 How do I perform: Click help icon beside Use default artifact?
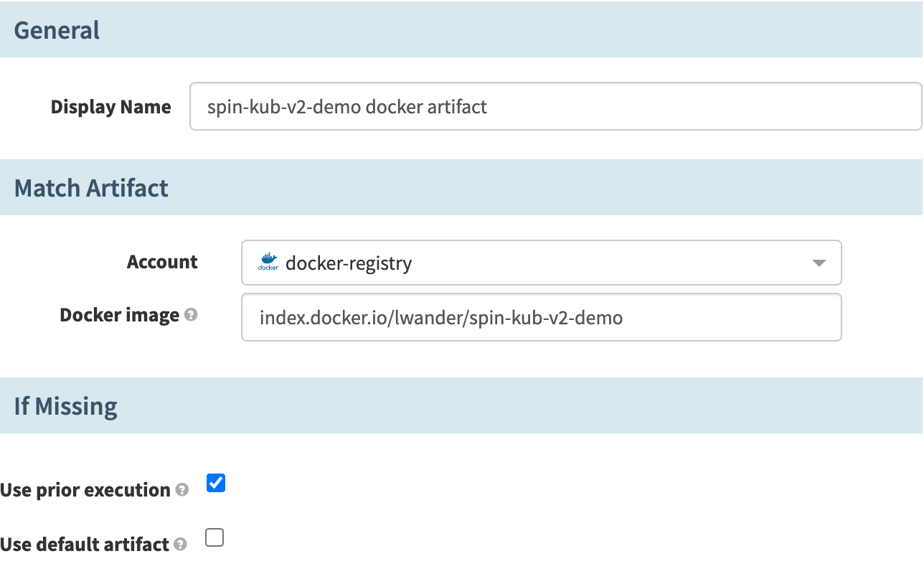click(181, 545)
